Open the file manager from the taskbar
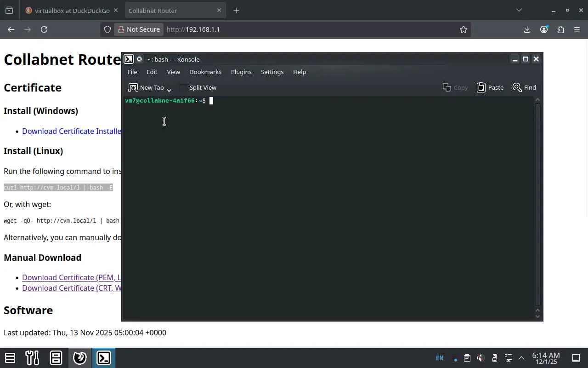 [x=56, y=358]
